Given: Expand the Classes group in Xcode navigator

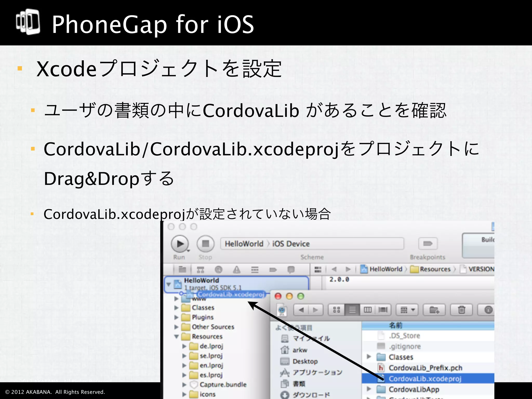Looking at the screenshot, I should 176,308.
